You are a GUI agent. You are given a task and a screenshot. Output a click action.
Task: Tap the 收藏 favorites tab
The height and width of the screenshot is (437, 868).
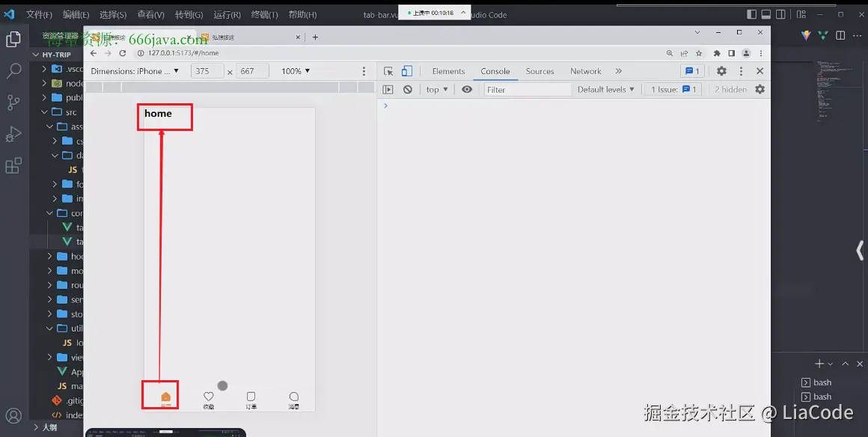pos(208,400)
